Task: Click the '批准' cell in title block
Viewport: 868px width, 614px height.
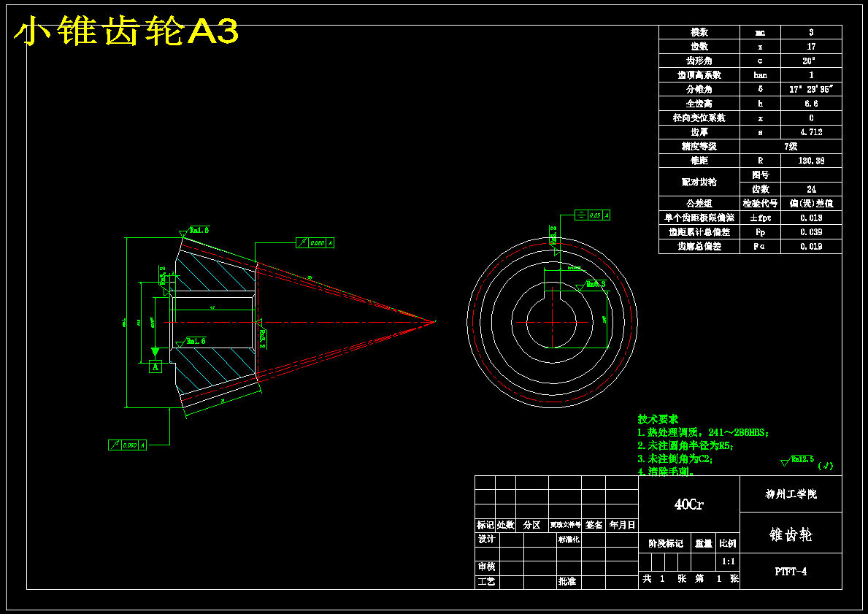Action: coord(569,582)
